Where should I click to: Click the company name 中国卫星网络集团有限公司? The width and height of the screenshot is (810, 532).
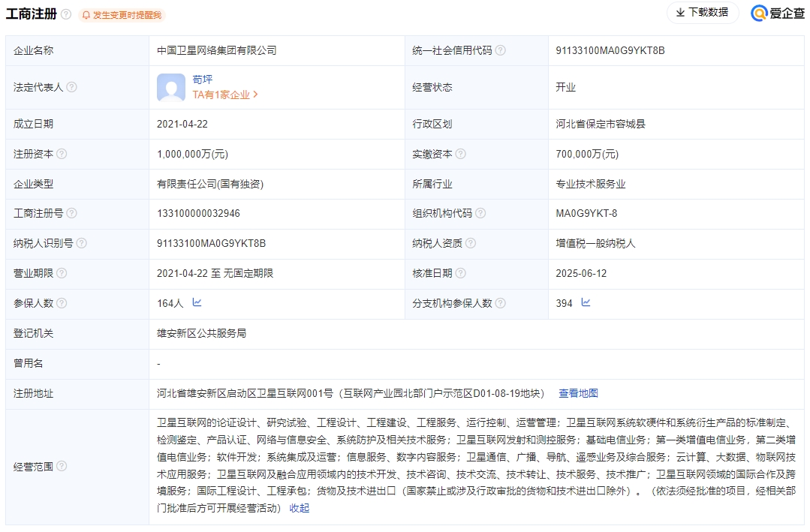pos(217,50)
